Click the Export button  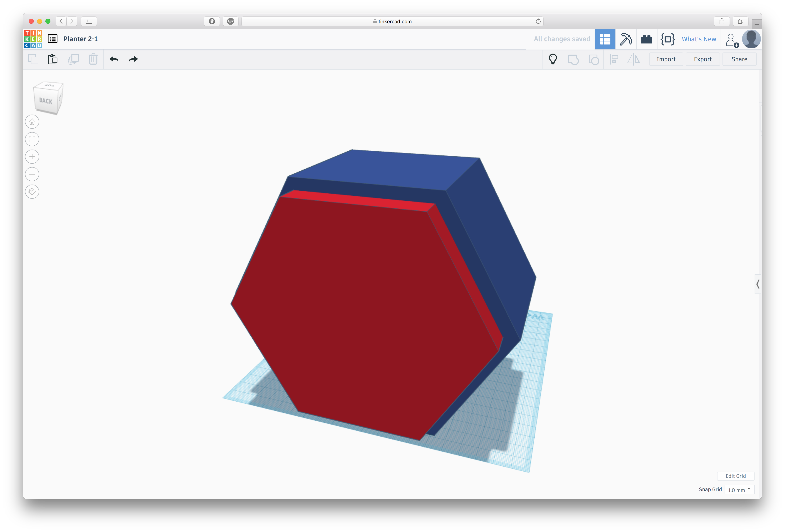pyautogui.click(x=702, y=59)
